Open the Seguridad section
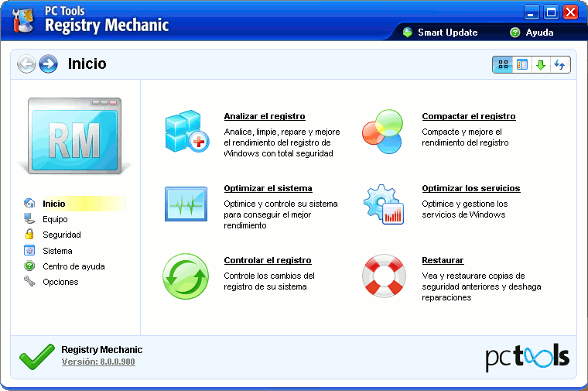Image resolution: width=588 pixels, height=391 pixels. click(62, 235)
